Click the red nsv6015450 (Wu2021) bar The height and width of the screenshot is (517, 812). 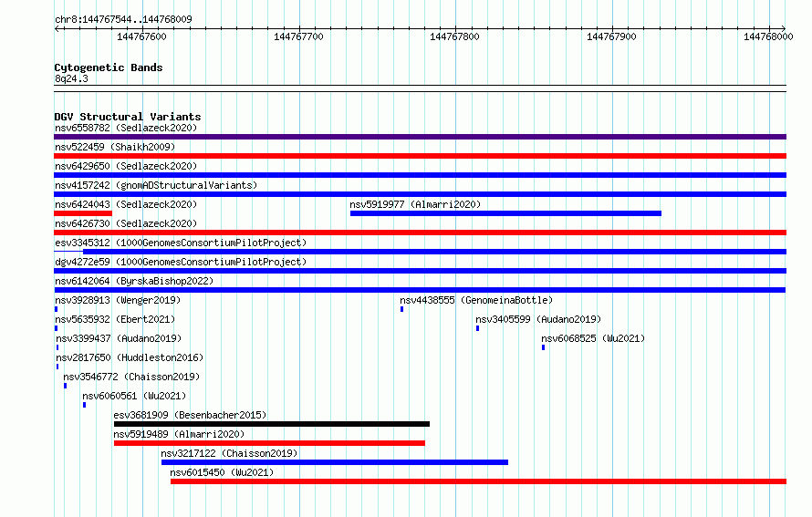tap(478, 481)
